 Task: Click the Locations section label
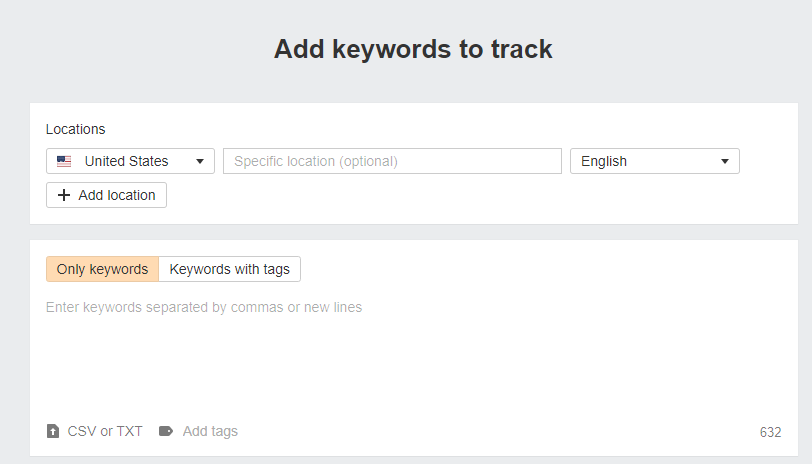75,129
